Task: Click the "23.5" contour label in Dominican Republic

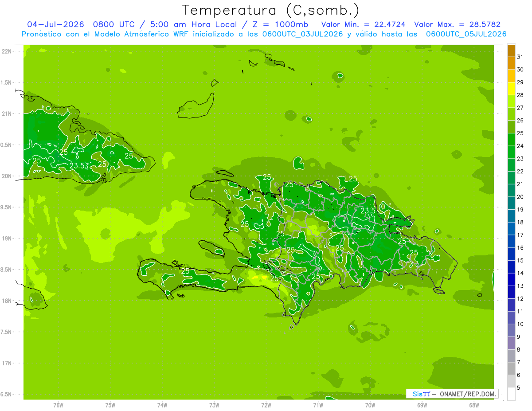Action: 368,211
